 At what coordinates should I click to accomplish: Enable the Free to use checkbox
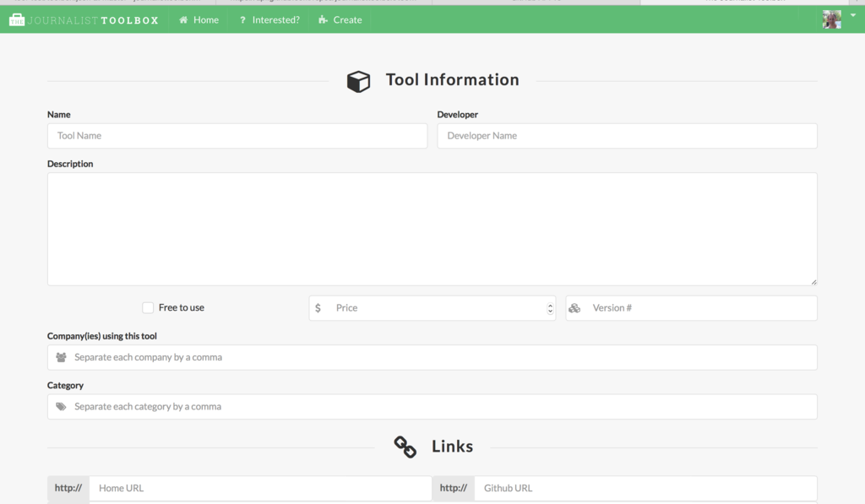(148, 307)
